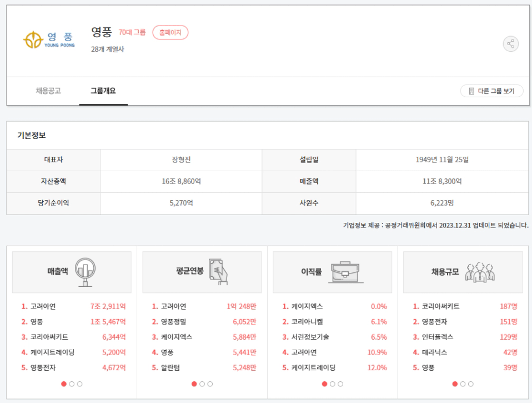Image resolution: width=532 pixels, height=403 pixels.
Task: Click the Young Poong company logo
Action: [48, 40]
